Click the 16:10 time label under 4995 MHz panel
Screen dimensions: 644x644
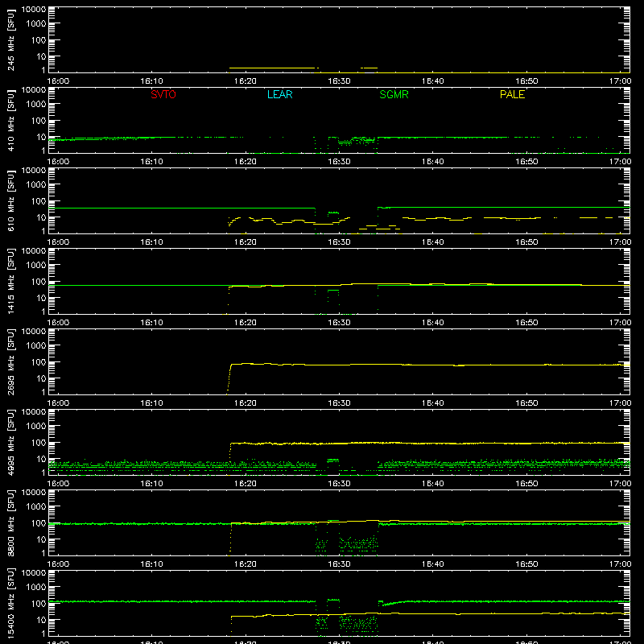point(152,484)
